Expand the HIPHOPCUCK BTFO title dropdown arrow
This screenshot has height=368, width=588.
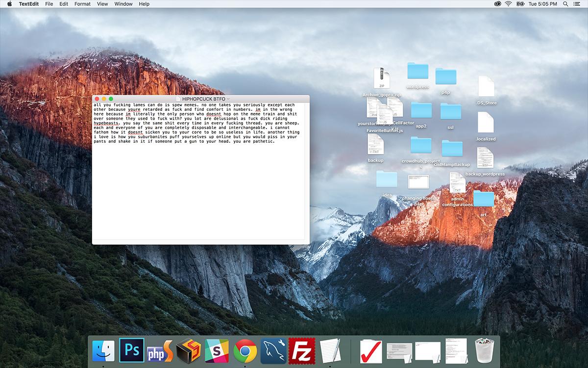[x=228, y=99]
